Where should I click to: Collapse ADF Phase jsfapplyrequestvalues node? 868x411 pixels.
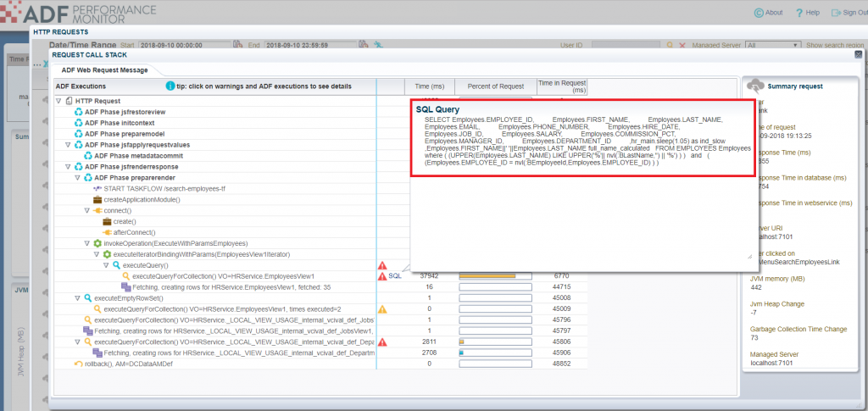pos(69,145)
